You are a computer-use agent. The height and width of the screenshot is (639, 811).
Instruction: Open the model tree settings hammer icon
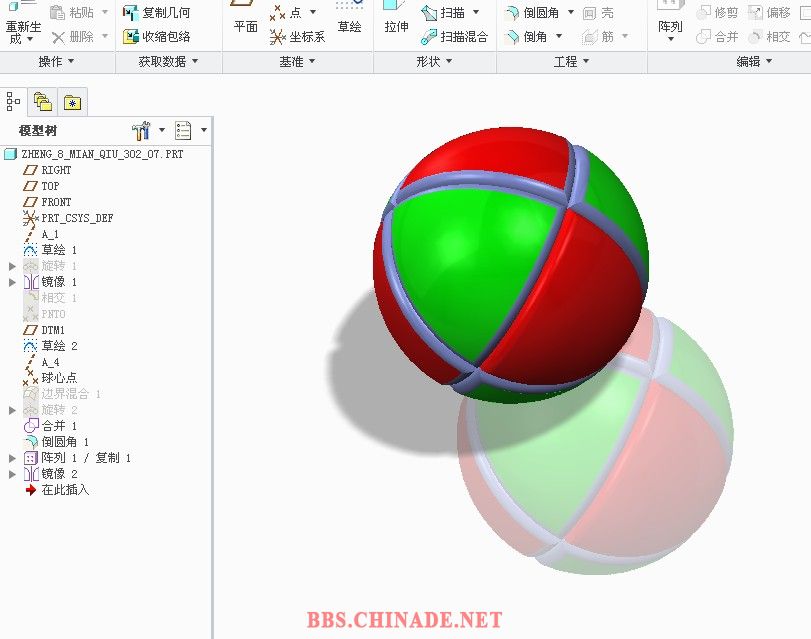[x=141, y=130]
